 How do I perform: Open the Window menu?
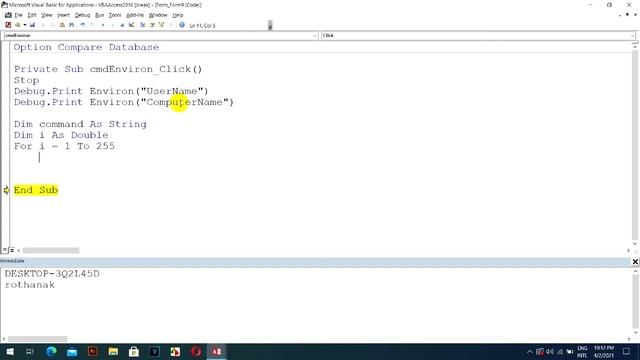[x=158, y=15]
